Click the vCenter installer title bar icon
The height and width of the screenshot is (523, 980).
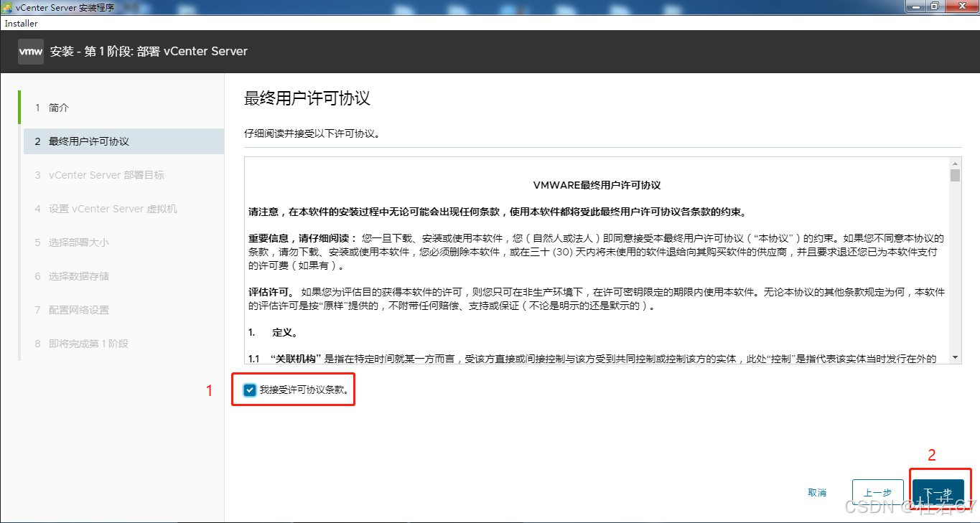pyautogui.click(x=7, y=6)
